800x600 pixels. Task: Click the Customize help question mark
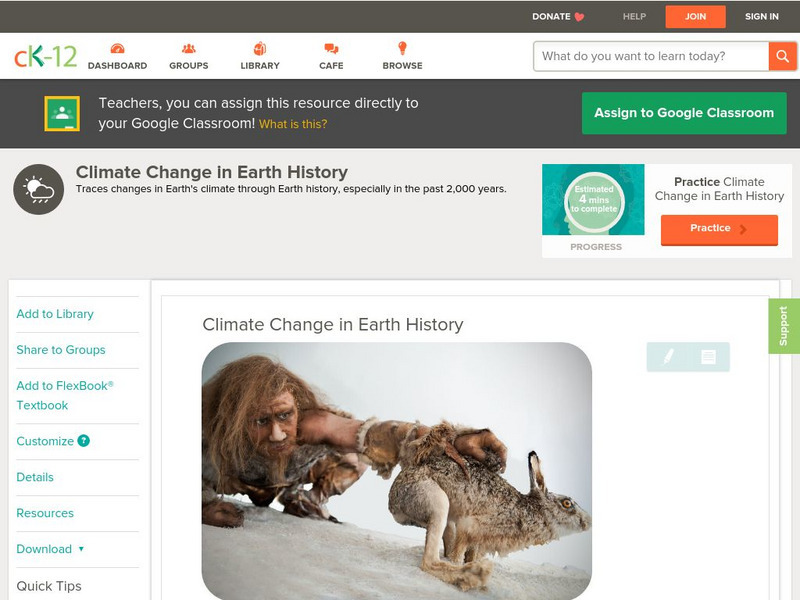84,441
